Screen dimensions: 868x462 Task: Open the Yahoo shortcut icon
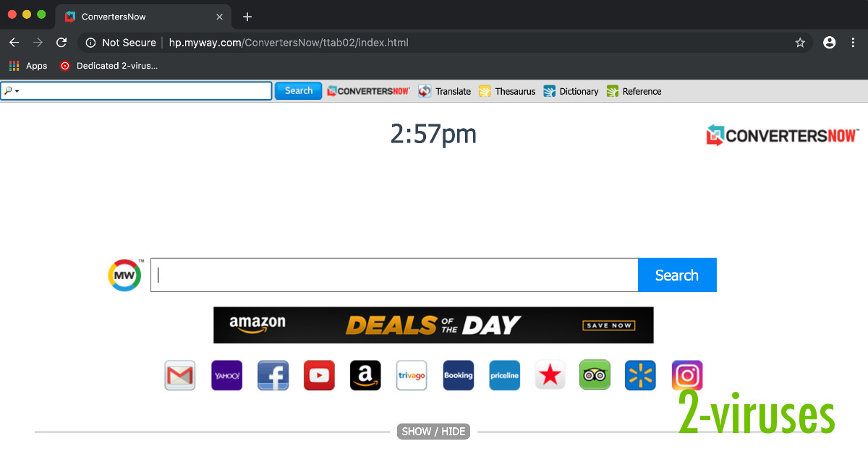(x=226, y=375)
